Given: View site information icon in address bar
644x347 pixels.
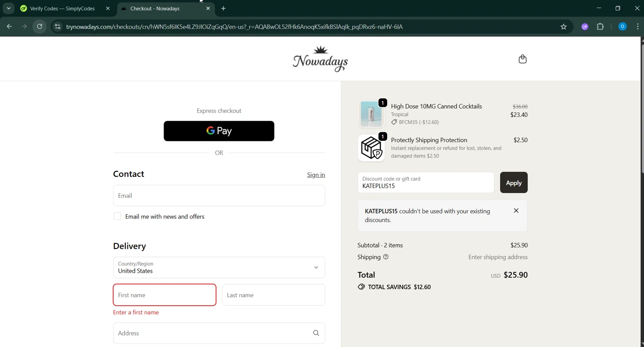Looking at the screenshot, I should pos(57,27).
